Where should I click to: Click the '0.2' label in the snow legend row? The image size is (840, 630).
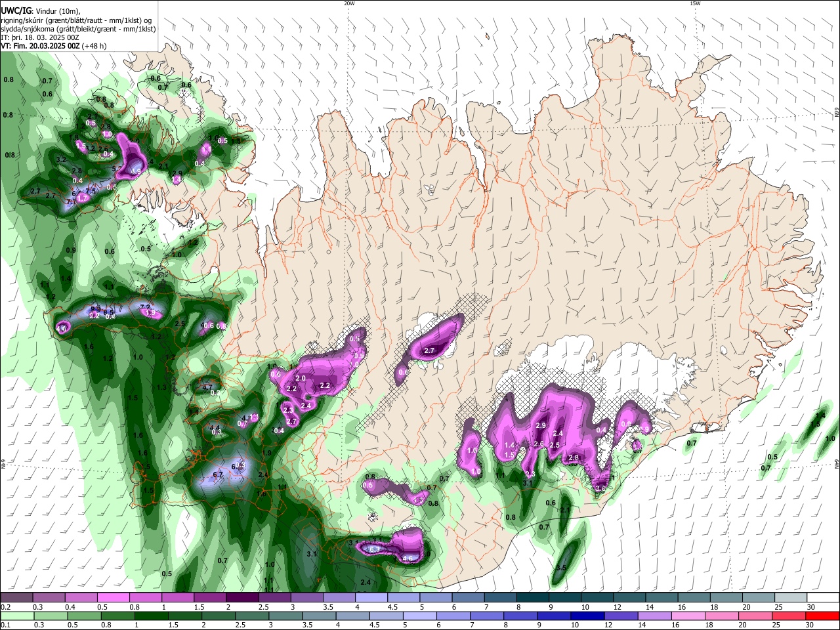[5, 607]
